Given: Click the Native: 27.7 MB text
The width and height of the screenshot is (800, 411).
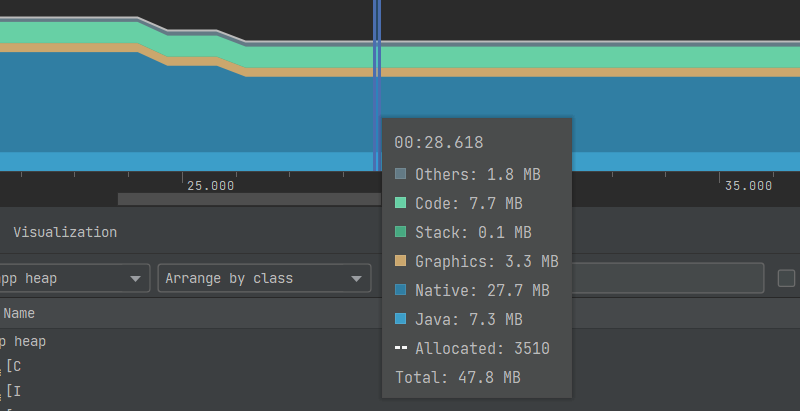Looking at the screenshot, I should (482, 290).
